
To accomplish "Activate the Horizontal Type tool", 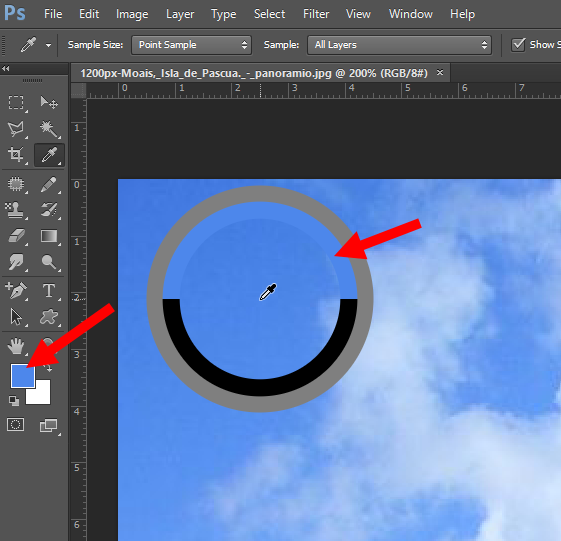I will tap(49, 291).
